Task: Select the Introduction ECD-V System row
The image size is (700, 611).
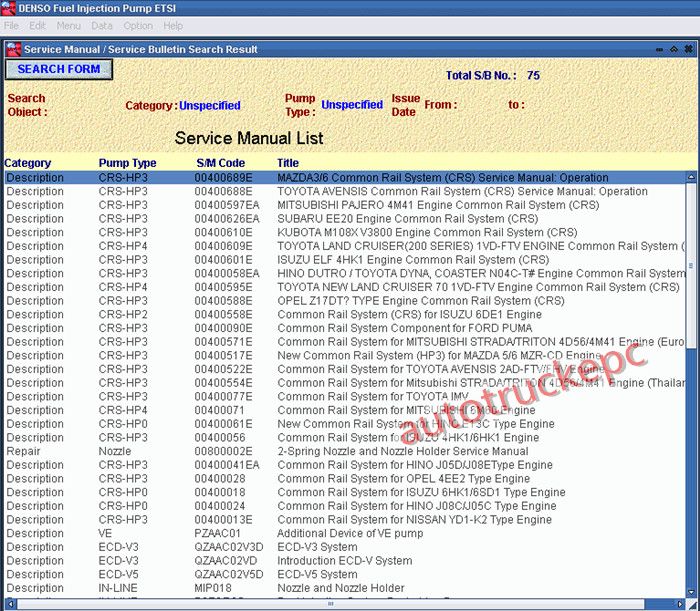Action: [x=345, y=561]
